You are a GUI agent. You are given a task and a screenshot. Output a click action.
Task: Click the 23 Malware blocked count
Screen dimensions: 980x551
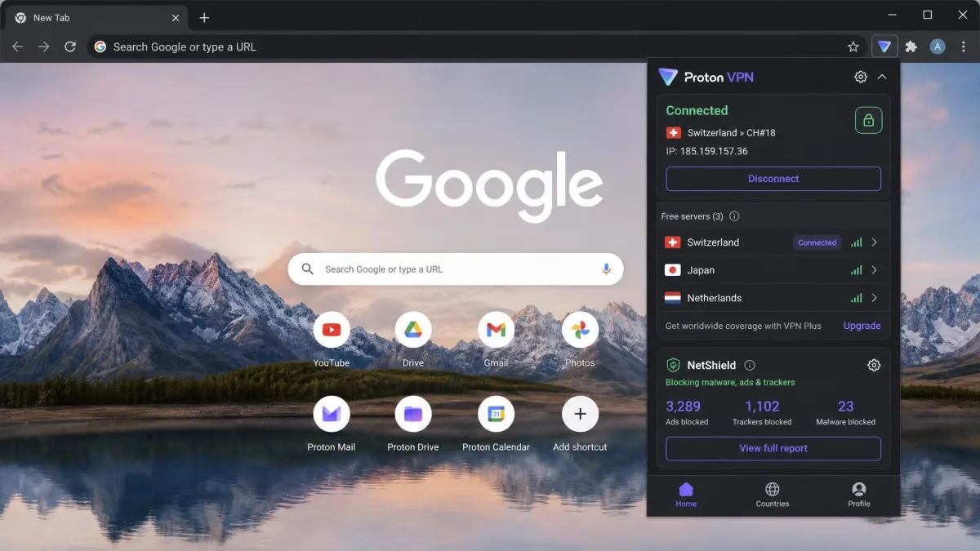coord(845,407)
